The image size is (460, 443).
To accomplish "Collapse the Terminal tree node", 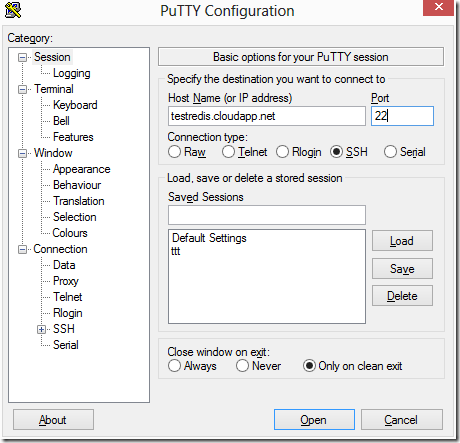I will [x=22, y=89].
